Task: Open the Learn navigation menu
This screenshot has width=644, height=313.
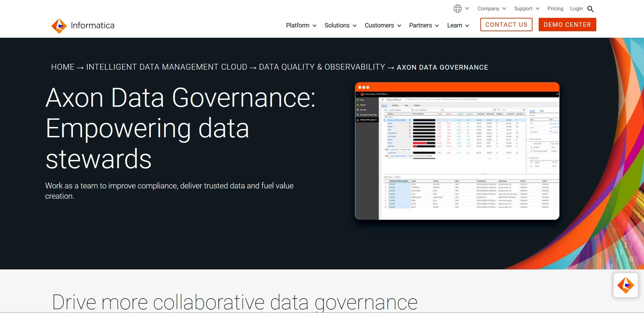Action: pos(458,25)
